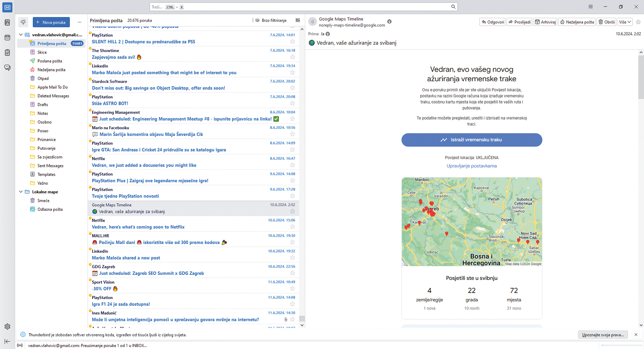Open the Stiže ASTRO BOT! message
This screenshot has width=644, height=349.
point(194,100)
